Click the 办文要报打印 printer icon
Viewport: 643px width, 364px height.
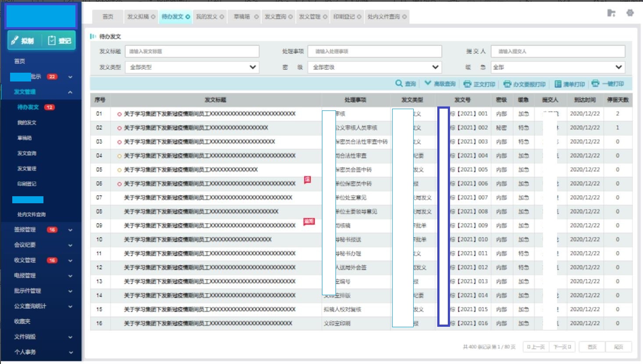click(507, 84)
